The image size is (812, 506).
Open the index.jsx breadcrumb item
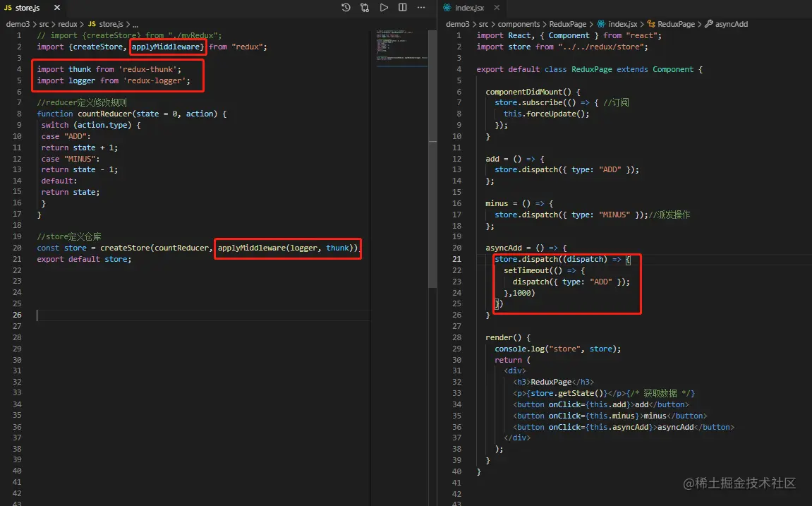point(622,24)
